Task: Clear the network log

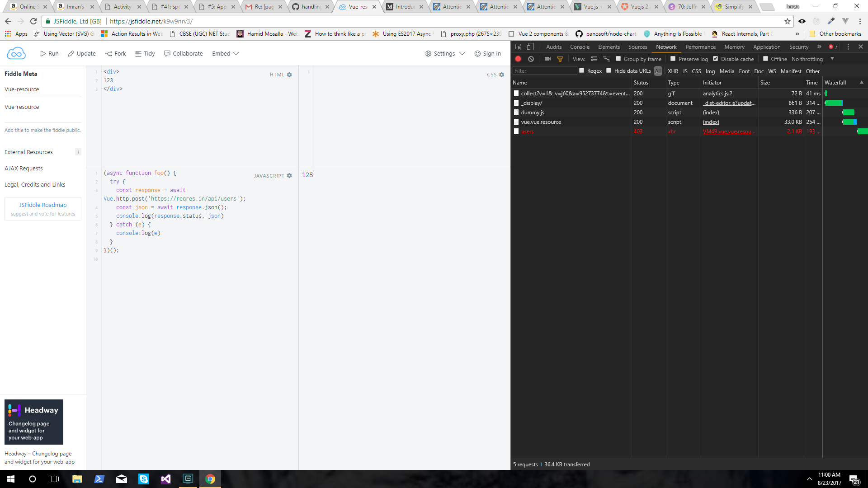Action: (531, 59)
